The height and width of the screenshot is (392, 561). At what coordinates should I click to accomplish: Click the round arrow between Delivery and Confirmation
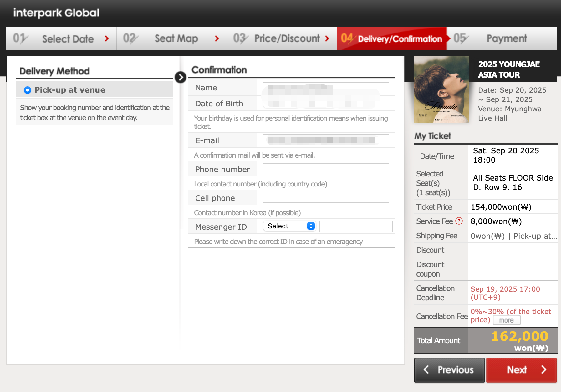tap(181, 77)
